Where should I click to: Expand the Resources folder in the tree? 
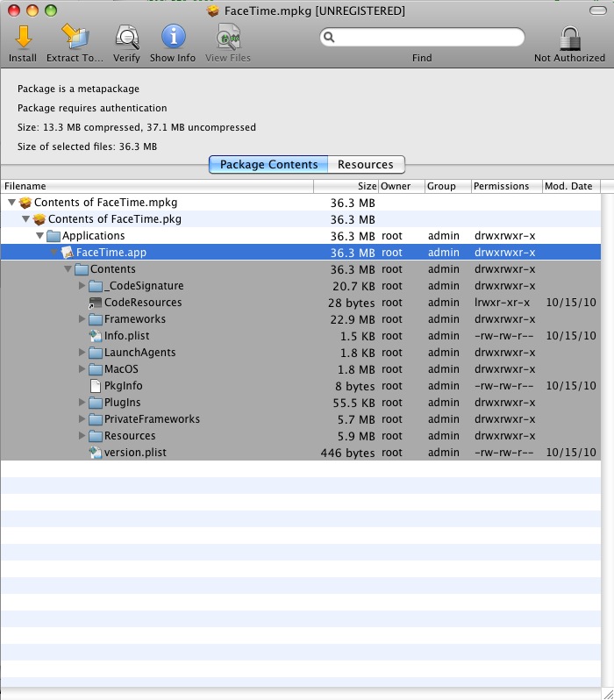click(x=82, y=435)
